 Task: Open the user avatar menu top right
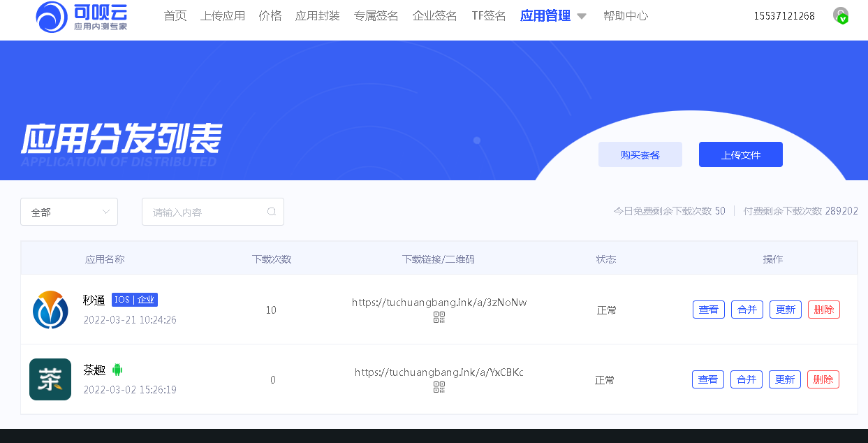[x=841, y=15]
